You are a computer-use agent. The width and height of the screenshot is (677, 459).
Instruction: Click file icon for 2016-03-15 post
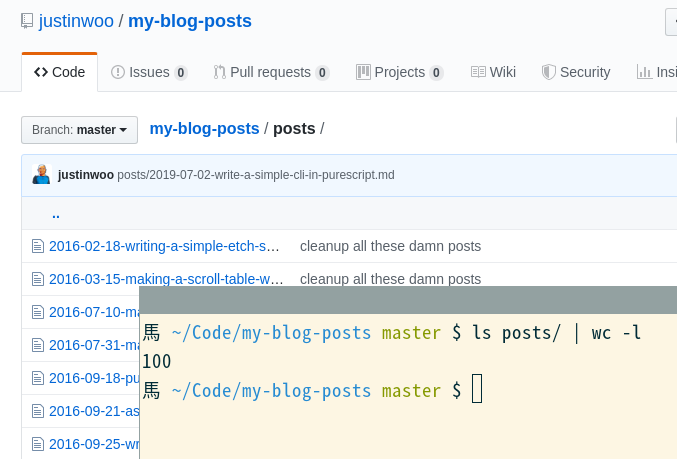[x=38, y=279]
